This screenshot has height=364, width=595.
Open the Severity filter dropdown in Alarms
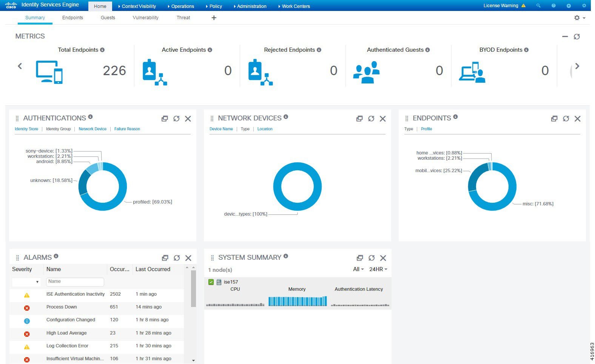point(26,282)
